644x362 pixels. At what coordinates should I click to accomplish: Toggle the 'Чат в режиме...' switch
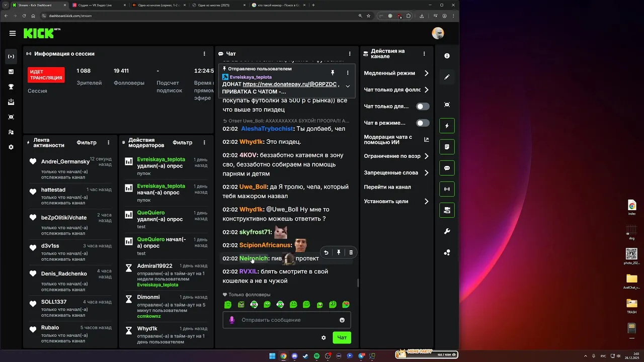[423, 123]
